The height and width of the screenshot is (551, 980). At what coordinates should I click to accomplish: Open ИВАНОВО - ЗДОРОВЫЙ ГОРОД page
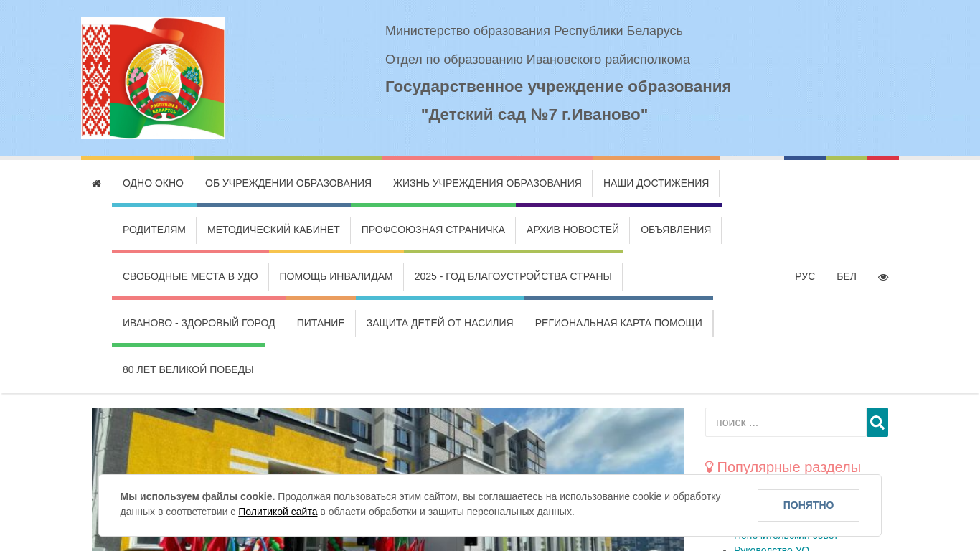199,323
